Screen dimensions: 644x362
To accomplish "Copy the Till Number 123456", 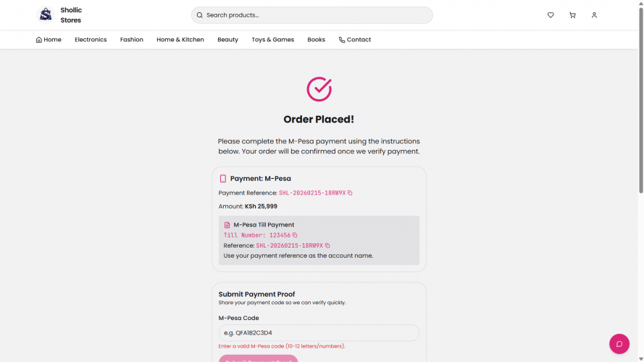I will pyautogui.click(x=295, y=235).
